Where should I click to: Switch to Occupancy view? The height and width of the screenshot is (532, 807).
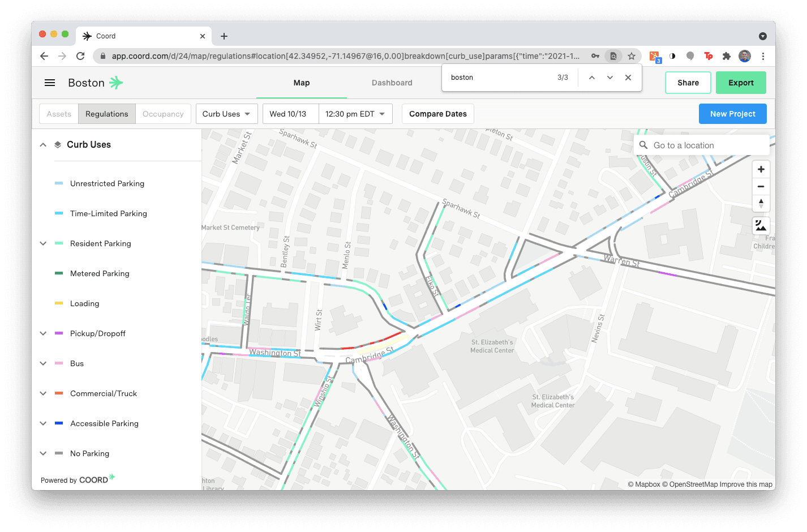[x=163, y=114]
